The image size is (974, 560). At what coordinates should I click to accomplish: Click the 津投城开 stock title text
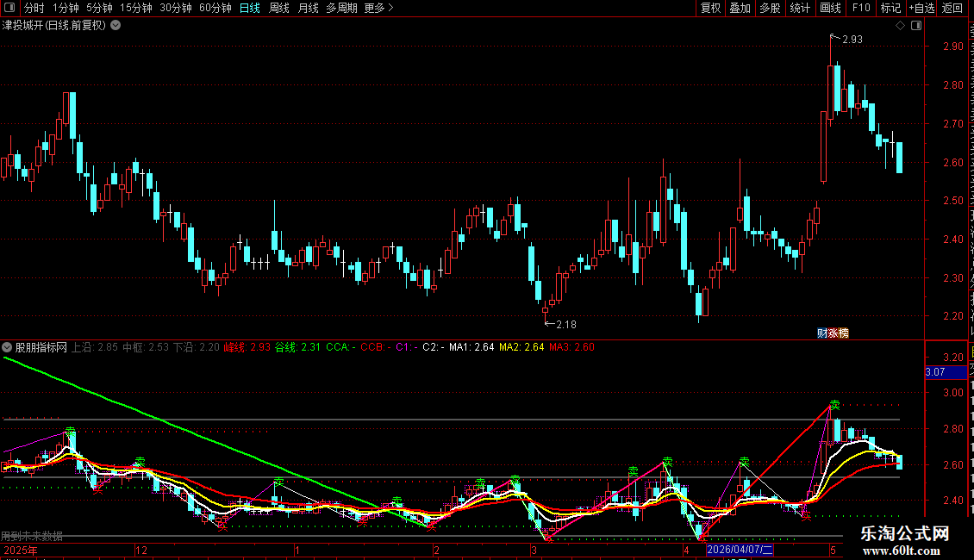pos(23,26)
